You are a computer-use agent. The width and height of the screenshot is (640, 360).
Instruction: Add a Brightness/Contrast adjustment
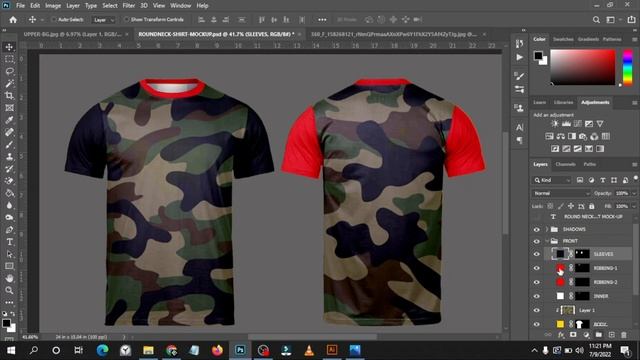point(555,124)
